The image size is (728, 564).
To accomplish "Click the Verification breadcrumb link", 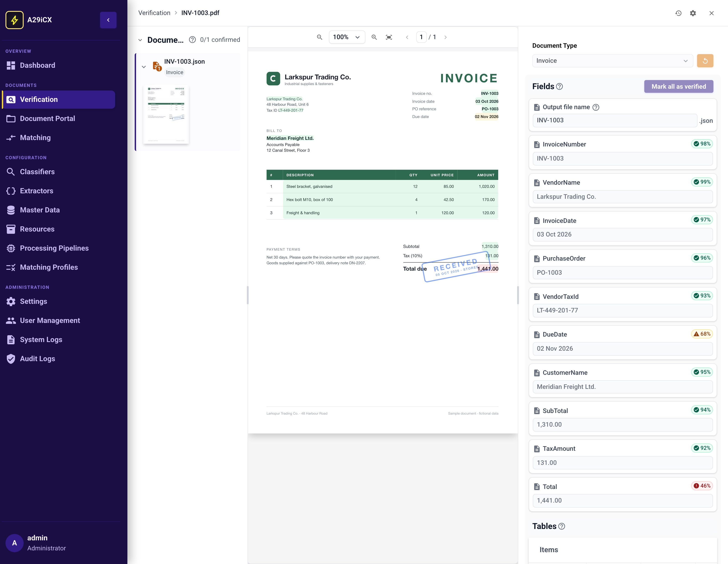I will (154, 13).
